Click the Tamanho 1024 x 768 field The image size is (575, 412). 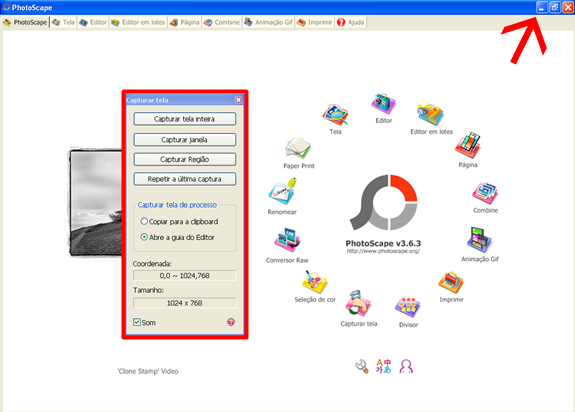click(184, 303)
